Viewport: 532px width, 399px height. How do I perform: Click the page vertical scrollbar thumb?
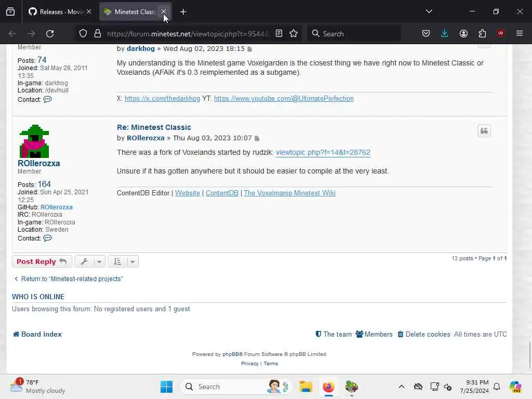tap(529, 354)
